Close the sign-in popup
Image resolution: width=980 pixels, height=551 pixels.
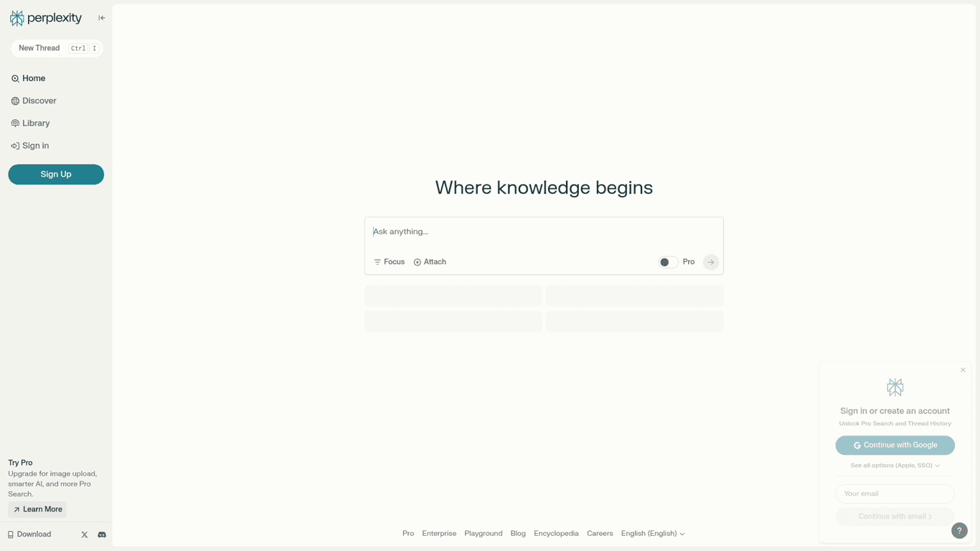(x=963, y=370)
